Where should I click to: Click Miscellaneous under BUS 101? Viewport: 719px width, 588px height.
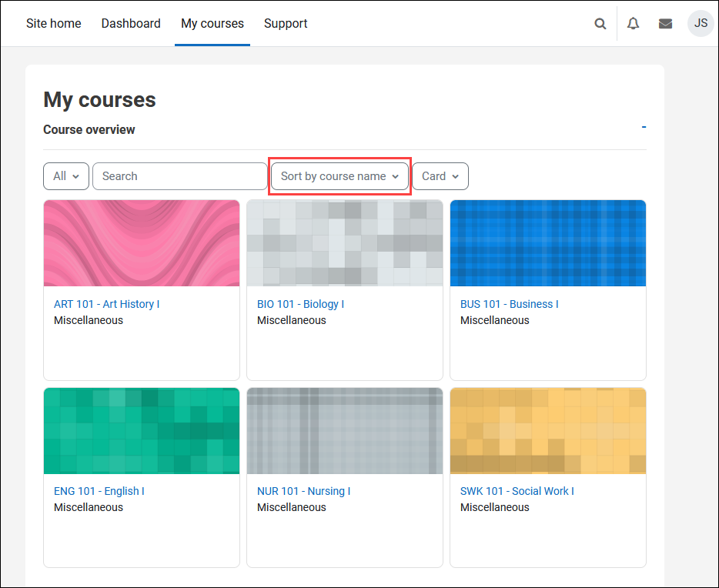coord(495,320)
